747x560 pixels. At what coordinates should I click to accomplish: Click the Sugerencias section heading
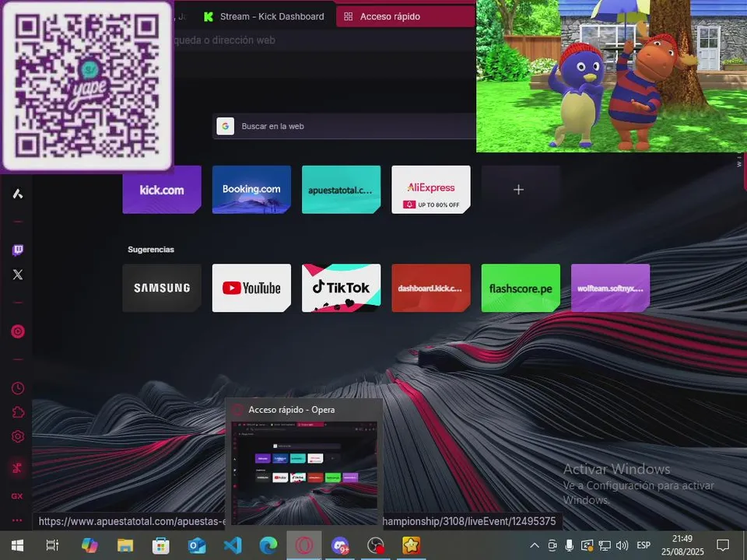click(x=150, y=250)
